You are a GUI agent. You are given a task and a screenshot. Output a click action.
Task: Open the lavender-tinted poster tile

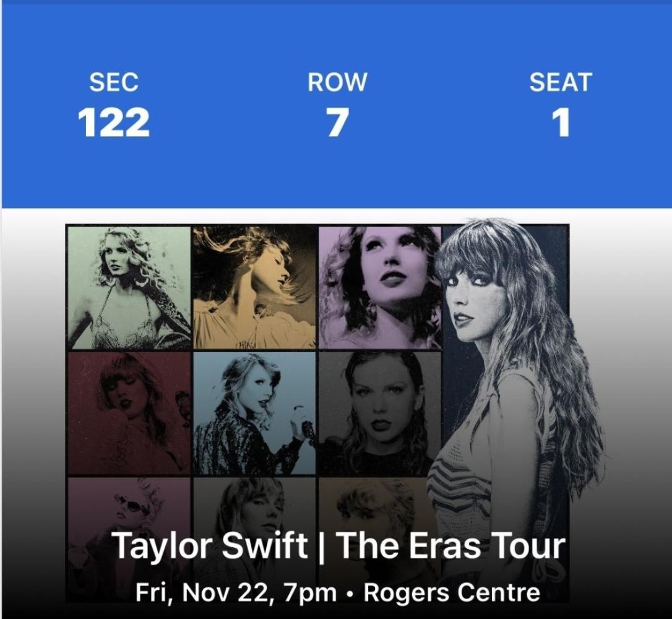coord(380,288)
